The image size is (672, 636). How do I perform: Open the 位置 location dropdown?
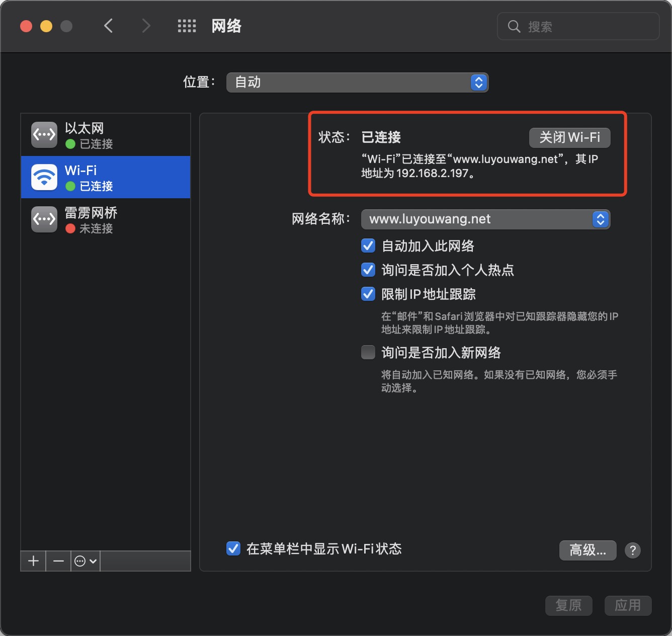click(x=478, y=82)
